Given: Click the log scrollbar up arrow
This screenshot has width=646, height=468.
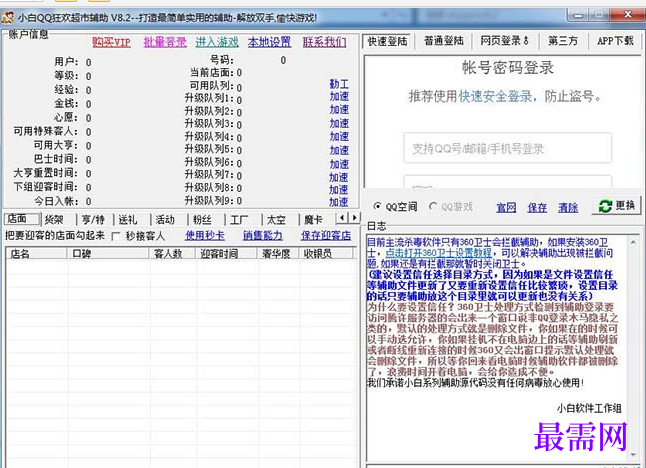Looking at the screenshot, I should click(x=633, y=243).
